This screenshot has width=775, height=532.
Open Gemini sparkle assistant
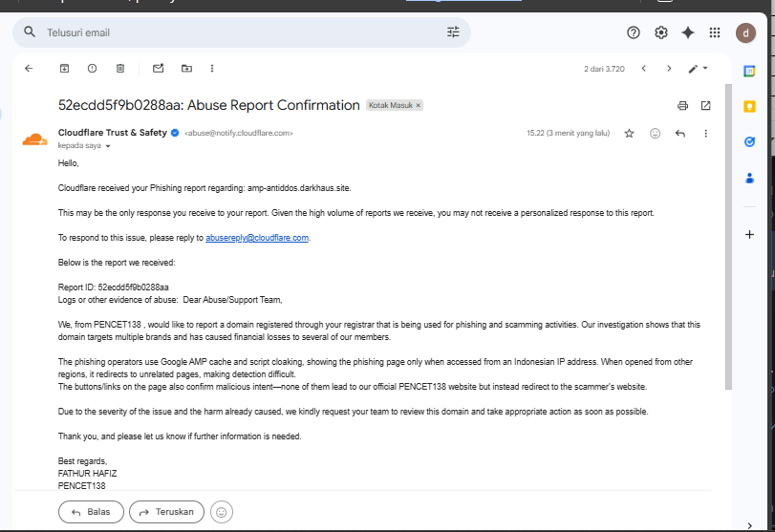[x=687, y=32]
